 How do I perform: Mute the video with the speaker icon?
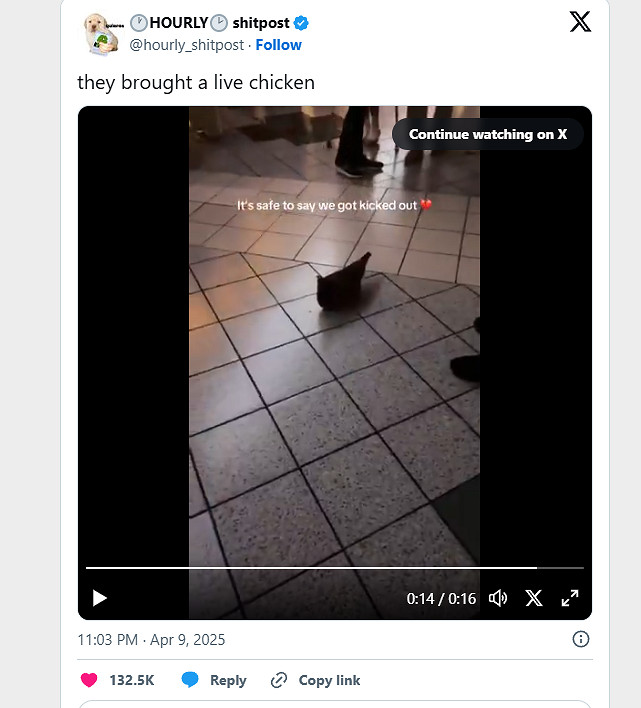498,598
